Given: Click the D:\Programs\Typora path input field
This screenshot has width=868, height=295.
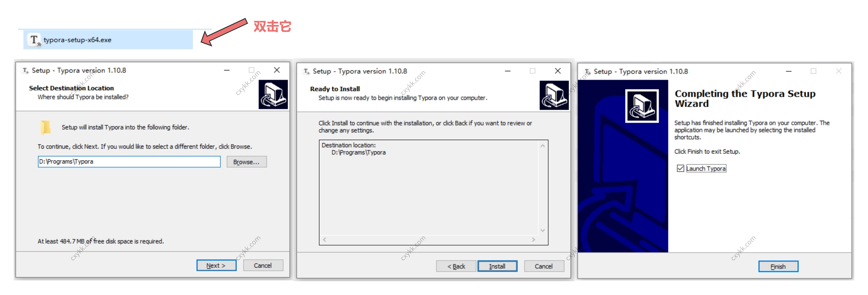Looking at the screenshot, I should tap(129, 162).
